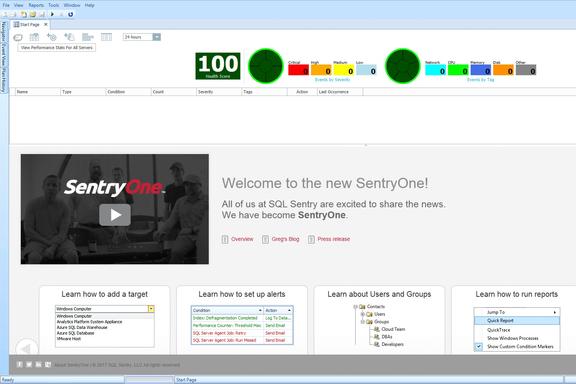Click the Facebook icon in the footer
576x384 pixels.
[20, 365]
